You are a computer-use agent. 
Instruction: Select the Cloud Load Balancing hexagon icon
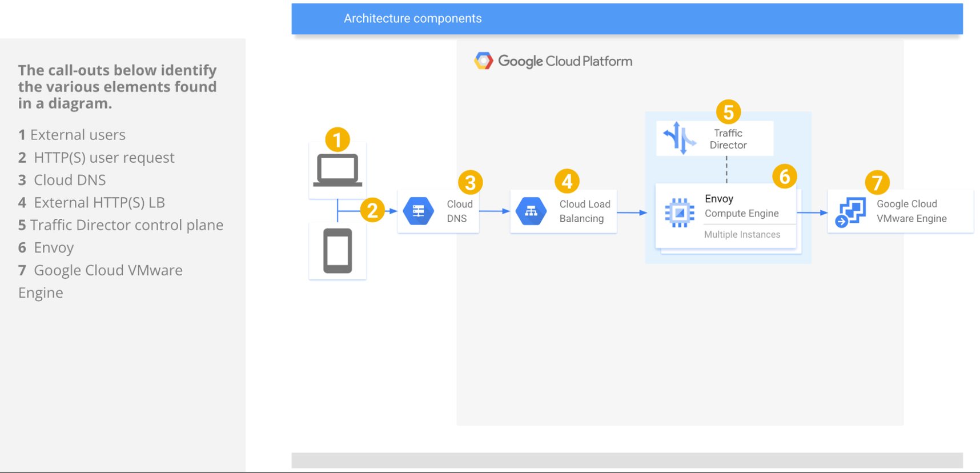pos(531,211)
